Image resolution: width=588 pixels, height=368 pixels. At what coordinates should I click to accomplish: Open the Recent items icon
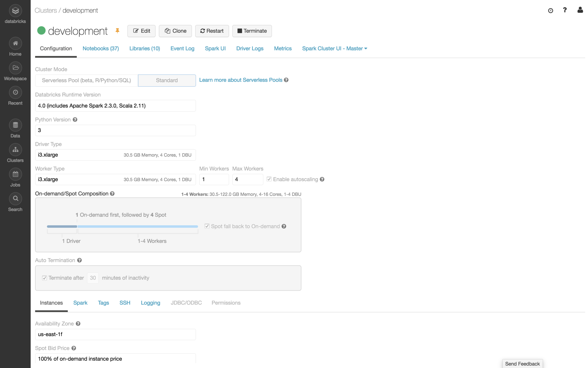pos(15,93)
